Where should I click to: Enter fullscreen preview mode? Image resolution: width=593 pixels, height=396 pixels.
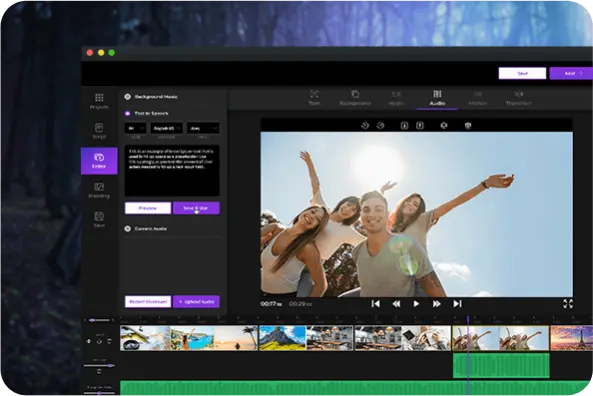pos(568,304)
